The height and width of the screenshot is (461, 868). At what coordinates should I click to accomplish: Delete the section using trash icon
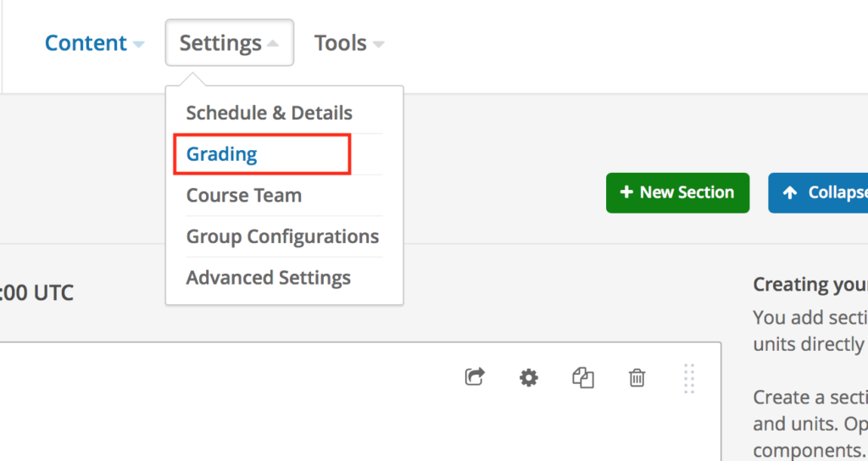pos(637,378)
